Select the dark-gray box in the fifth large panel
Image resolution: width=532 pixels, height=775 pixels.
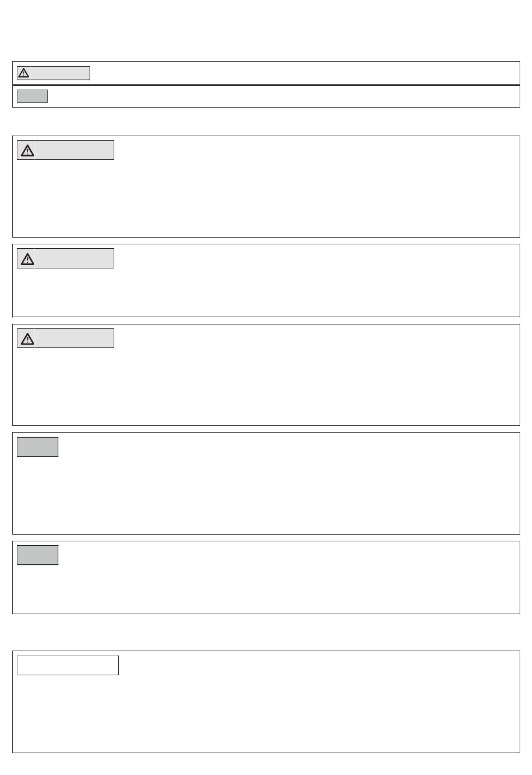(x=38, y=555)
